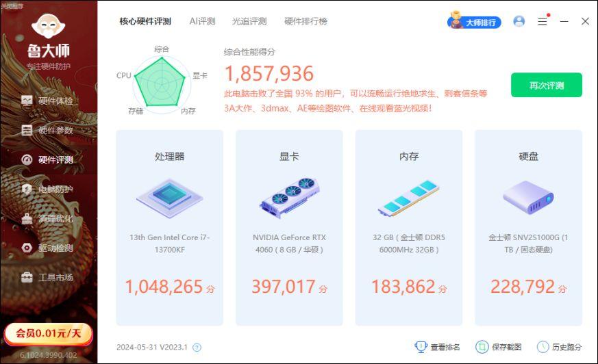Click the 鲁大师 logo avatar
The image size is (598, 364).
coord(48,26)
